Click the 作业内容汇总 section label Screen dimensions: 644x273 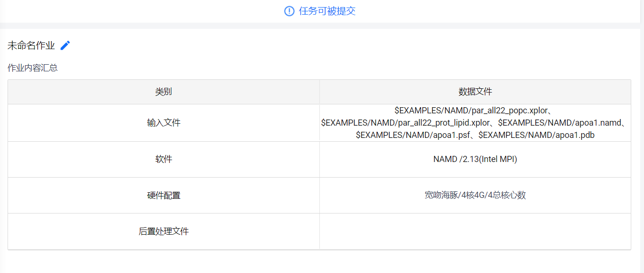point(33,68)
